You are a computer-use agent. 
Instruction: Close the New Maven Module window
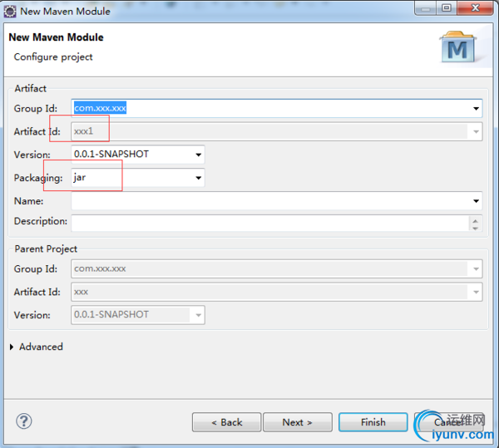pos(475,8)
